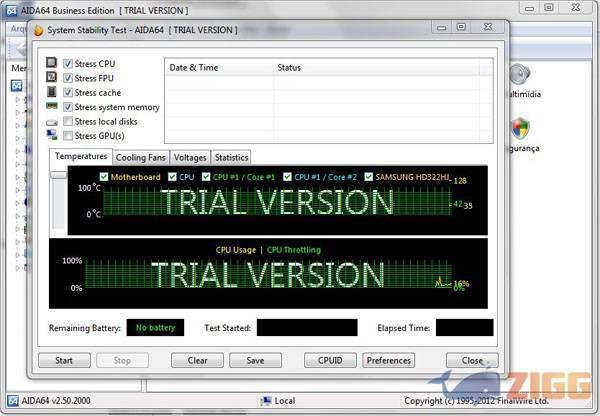
Task: Toggle the SAMSUNG HD322HJ graph checkbox
Action: coord(368,177)
